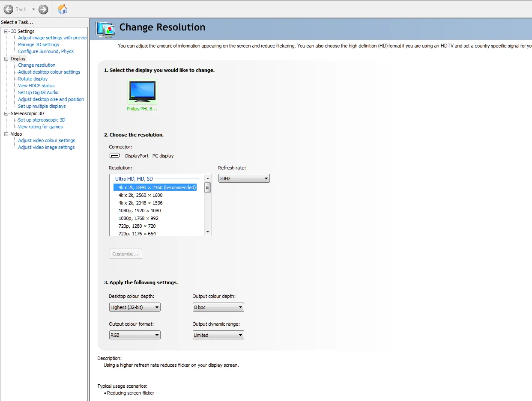Open Rotate display task
Image resolution: width=532 pixels, height=401 pixels.
click(33, 79)
